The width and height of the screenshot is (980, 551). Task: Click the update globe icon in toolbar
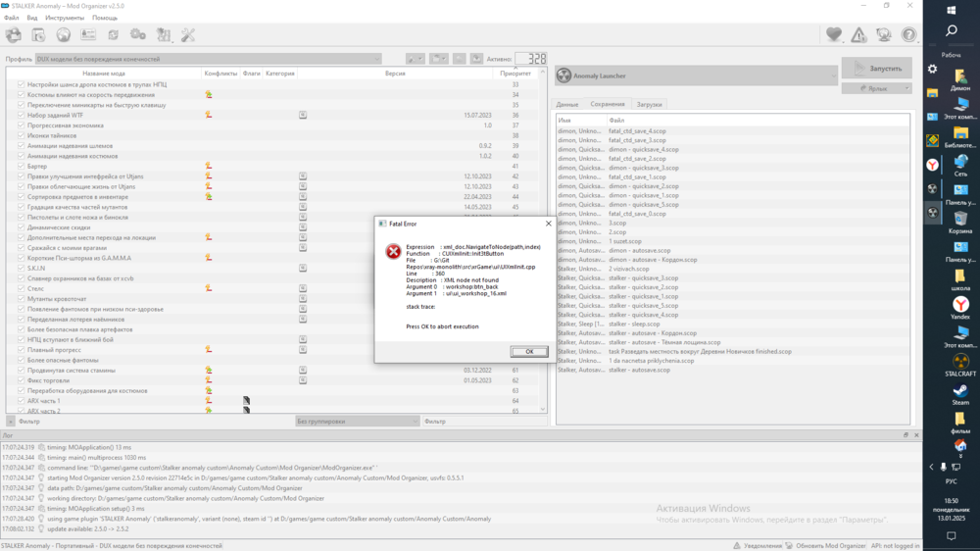tap(884, 35)
